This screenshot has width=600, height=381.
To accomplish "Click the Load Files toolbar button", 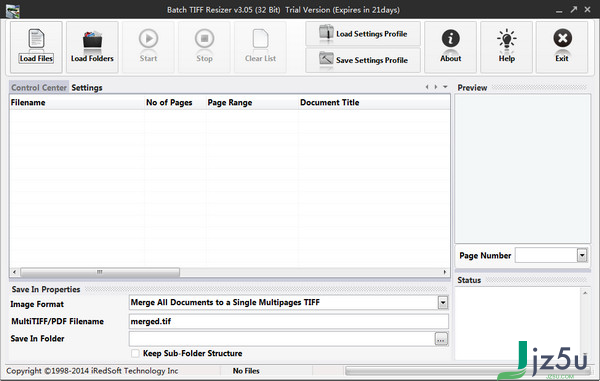I will coord(36,47).
